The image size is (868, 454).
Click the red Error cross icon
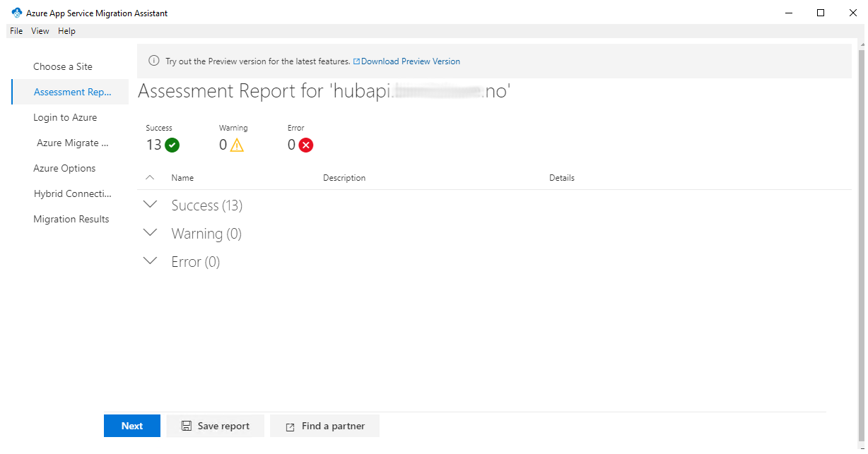[306, 145]
